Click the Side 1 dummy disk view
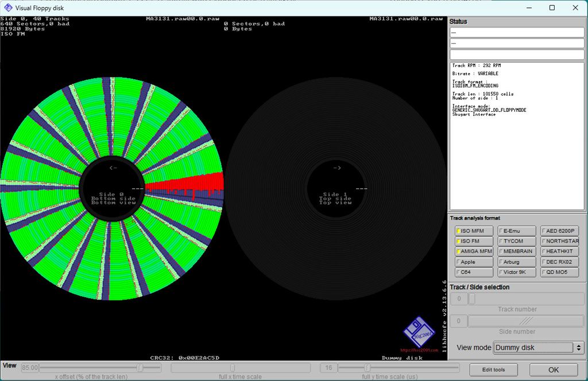This screenshot has width=588, height=381. point(336,188)
